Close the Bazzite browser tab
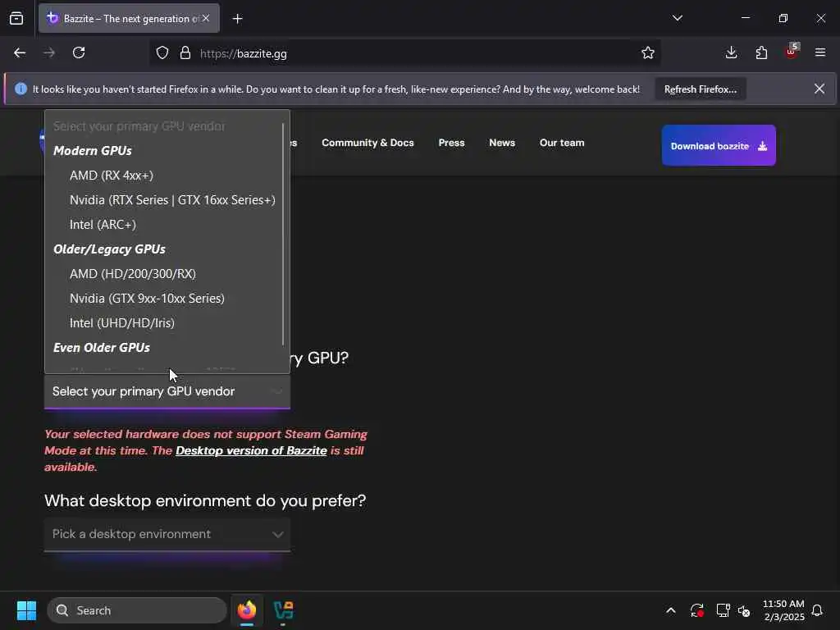 point(206,18)
